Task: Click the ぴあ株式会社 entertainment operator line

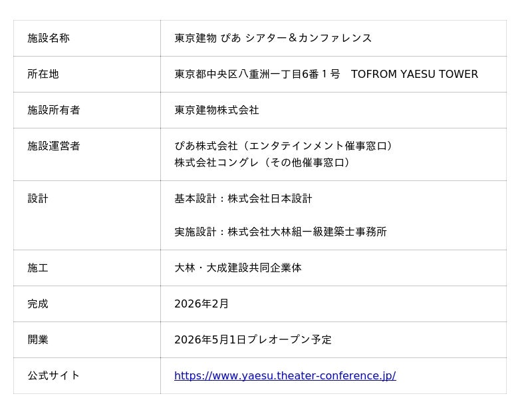Action: tap(283, 146)
